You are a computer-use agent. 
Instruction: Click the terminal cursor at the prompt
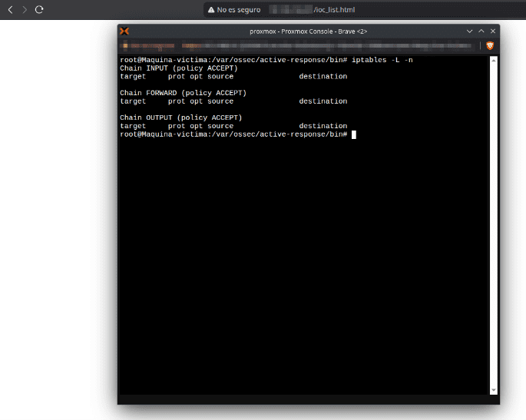point(354,134)
